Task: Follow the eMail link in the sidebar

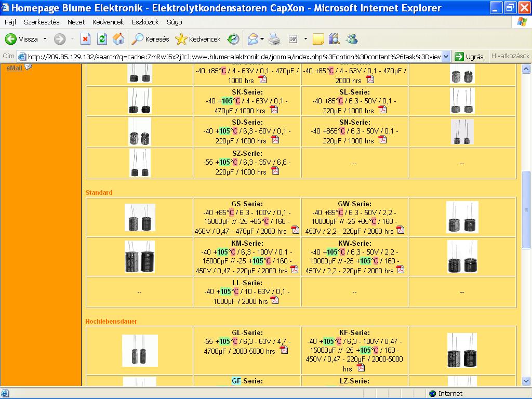Action: [15, 68]
